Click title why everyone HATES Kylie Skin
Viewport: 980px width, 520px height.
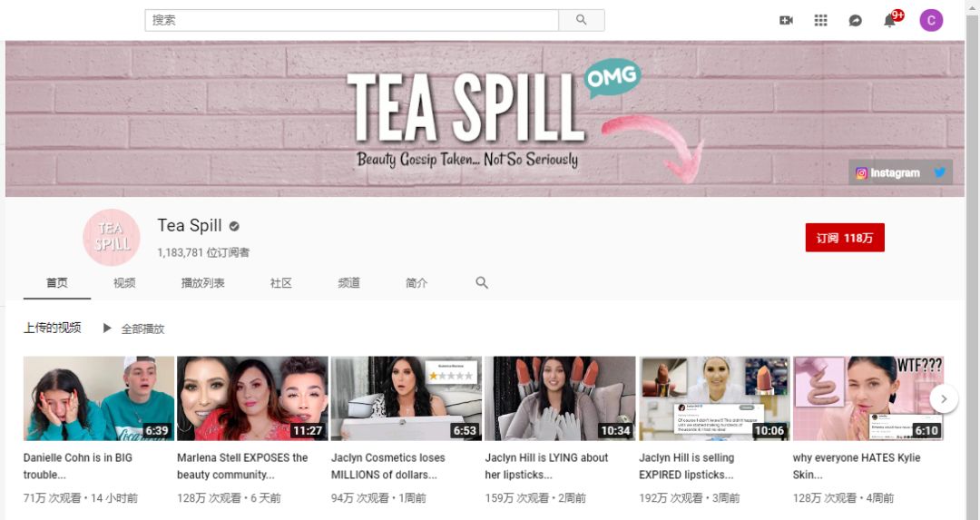857,466
